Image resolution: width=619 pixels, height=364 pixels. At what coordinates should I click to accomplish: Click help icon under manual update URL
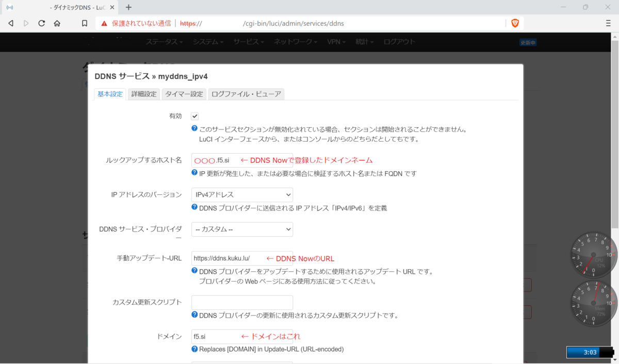click(194, 270)
